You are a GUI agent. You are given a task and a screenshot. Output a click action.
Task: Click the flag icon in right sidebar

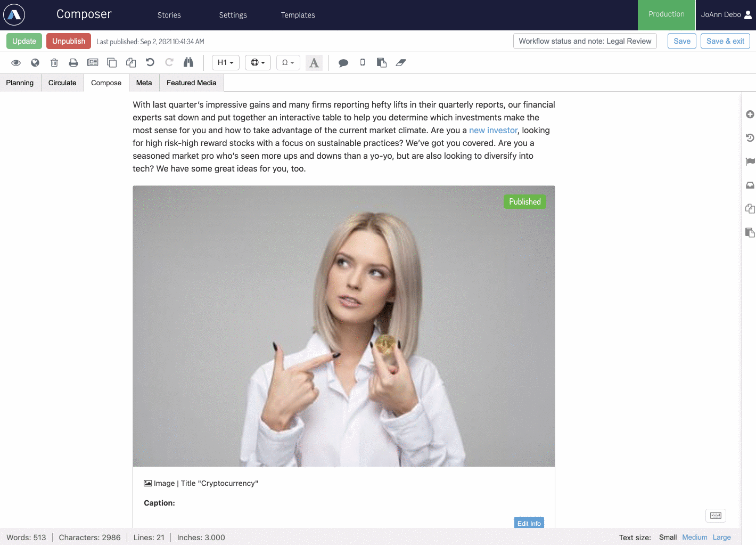point(750,161)
